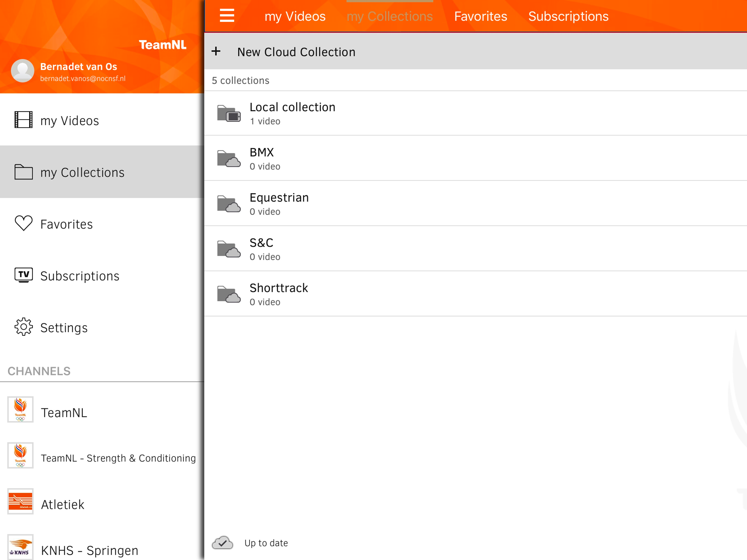Open the hamburger menu icon

[227, 16]
